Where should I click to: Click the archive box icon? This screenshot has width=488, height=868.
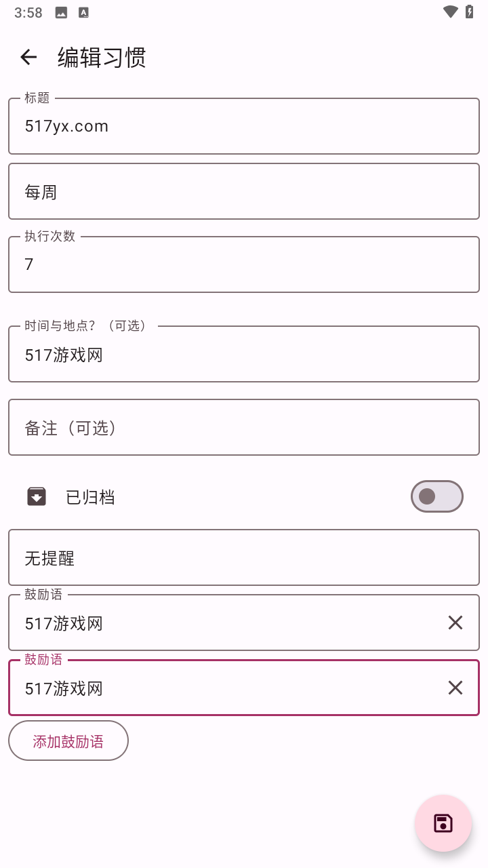point(37,497)
